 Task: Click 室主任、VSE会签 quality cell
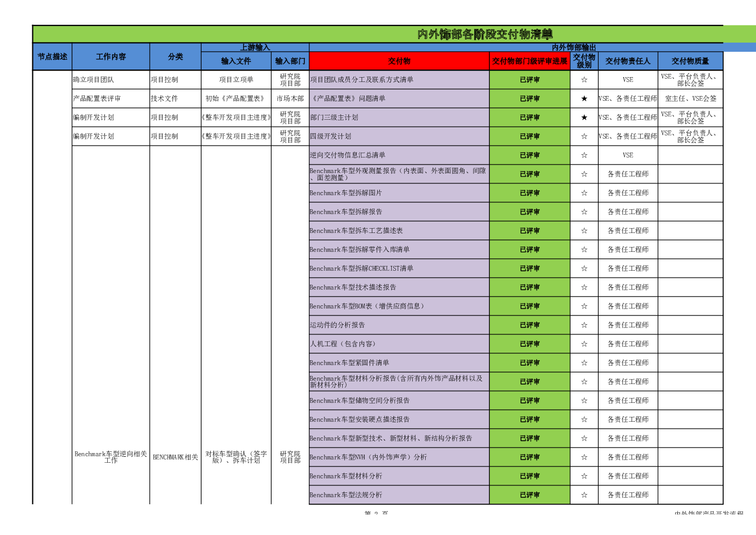point(690,99)
